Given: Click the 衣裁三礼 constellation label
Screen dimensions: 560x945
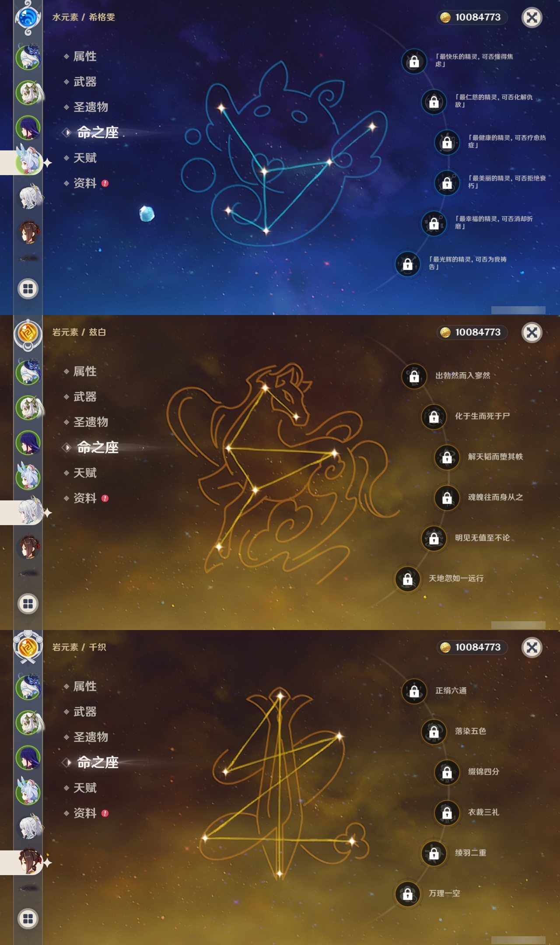Looking at the screenshot, I should coord(483,812).
